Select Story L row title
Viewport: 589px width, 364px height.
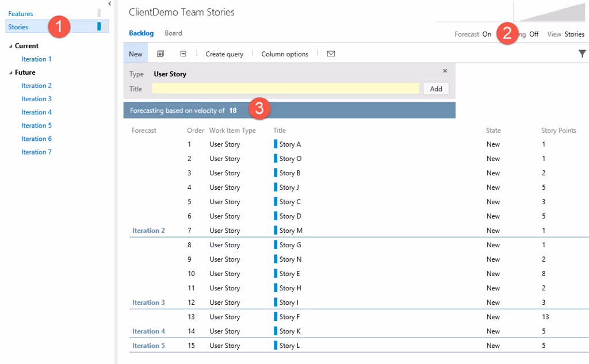pos(290,346)
